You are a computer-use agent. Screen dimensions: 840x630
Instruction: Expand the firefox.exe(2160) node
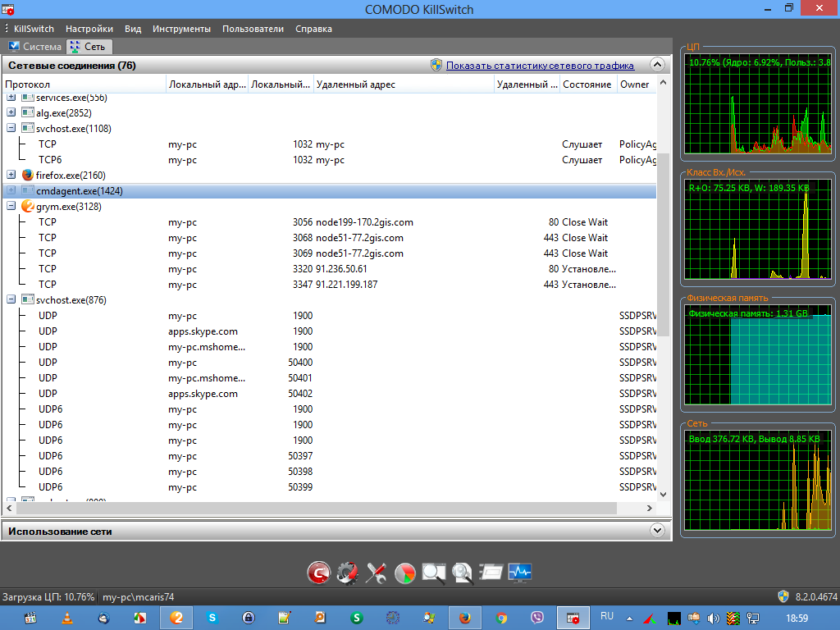pos(11,175)
